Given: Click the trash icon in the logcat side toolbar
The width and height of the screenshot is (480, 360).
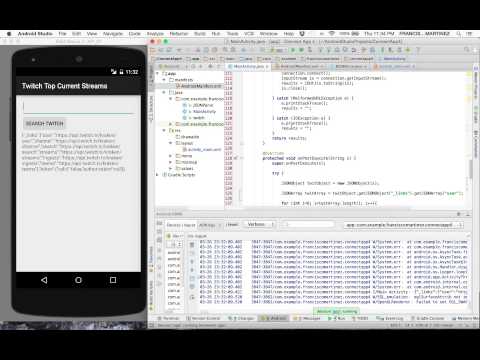Looking at the screenshot, I should coord(192,245).
